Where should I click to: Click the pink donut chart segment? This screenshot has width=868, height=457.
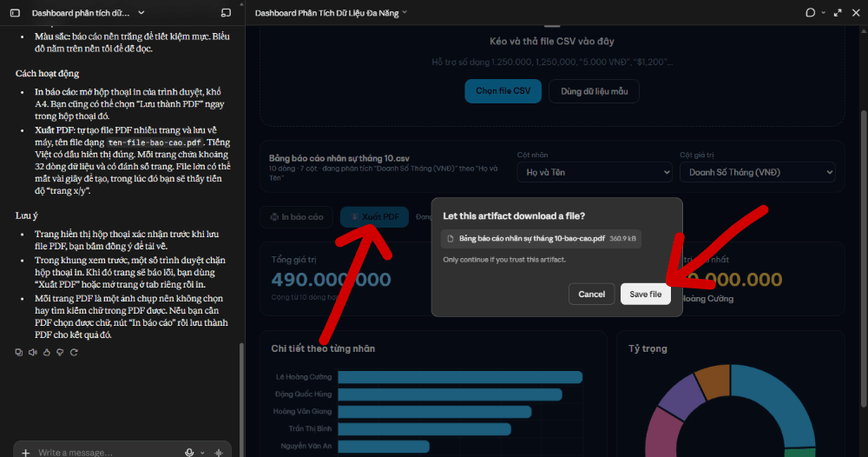pos(661,434)
